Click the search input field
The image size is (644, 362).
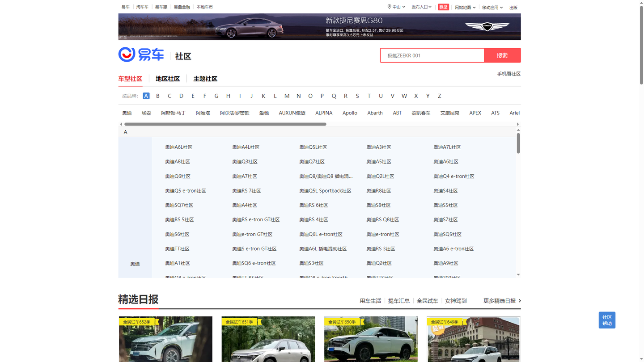pyautogui.click(x=432, y=55)
